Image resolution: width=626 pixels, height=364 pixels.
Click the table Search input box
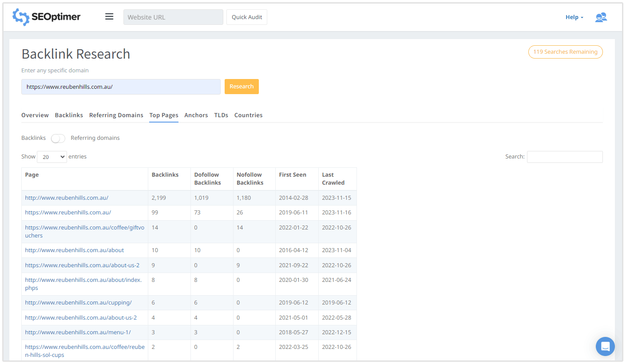(564, 157)
